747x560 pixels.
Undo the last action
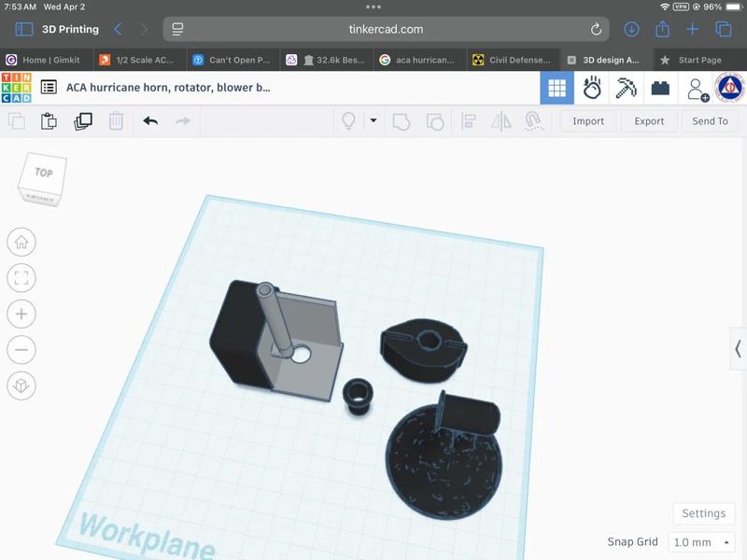click(150, 121)
